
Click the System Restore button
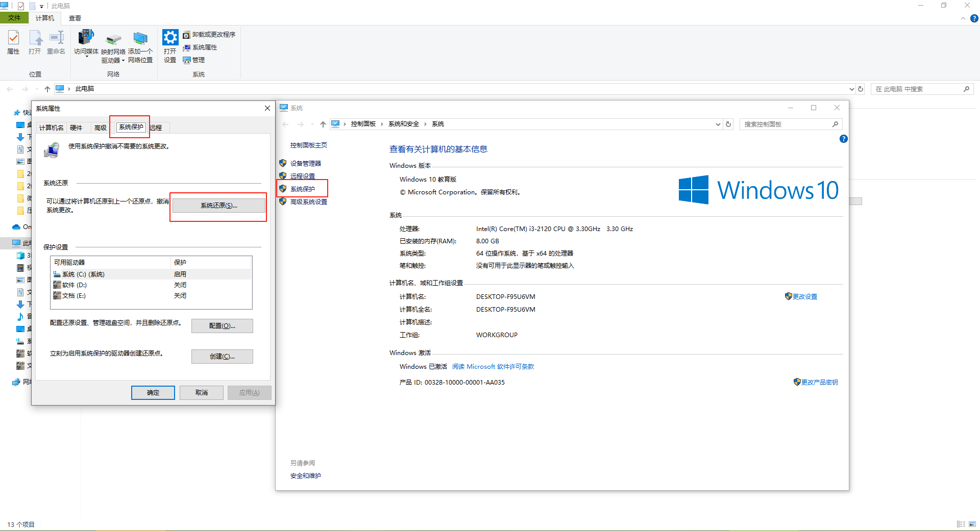click(x=219, y=206)
